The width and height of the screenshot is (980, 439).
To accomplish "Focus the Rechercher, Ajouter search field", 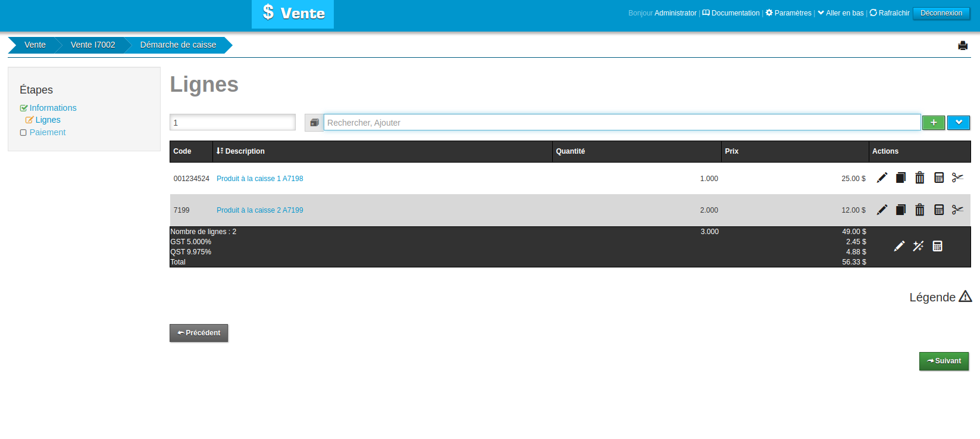I will [621, 123].
